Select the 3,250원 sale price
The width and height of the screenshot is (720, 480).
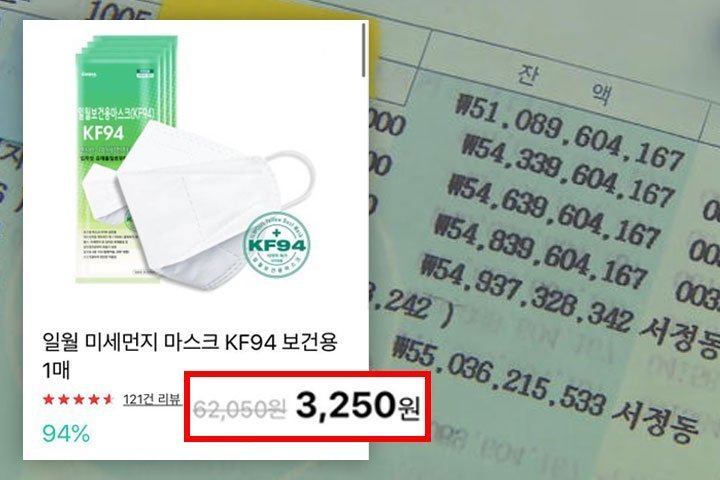tap(358, 407)
